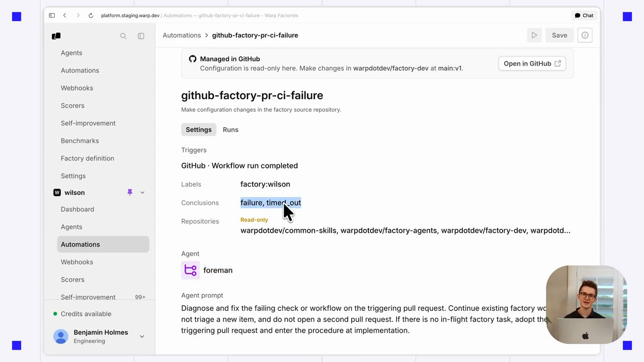Click the Save button
Screen dimensions: 644x362
coord(559,35)
